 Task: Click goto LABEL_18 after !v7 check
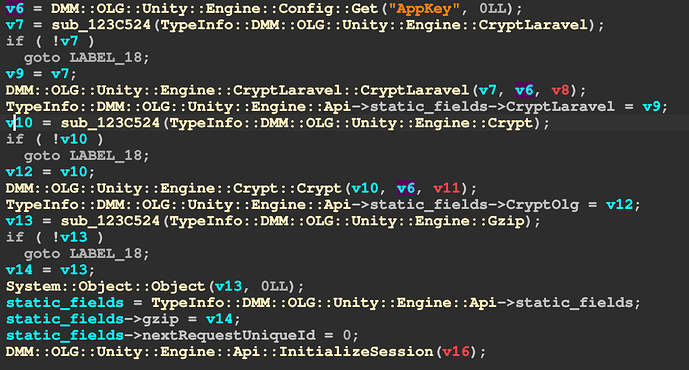[87, 58]
